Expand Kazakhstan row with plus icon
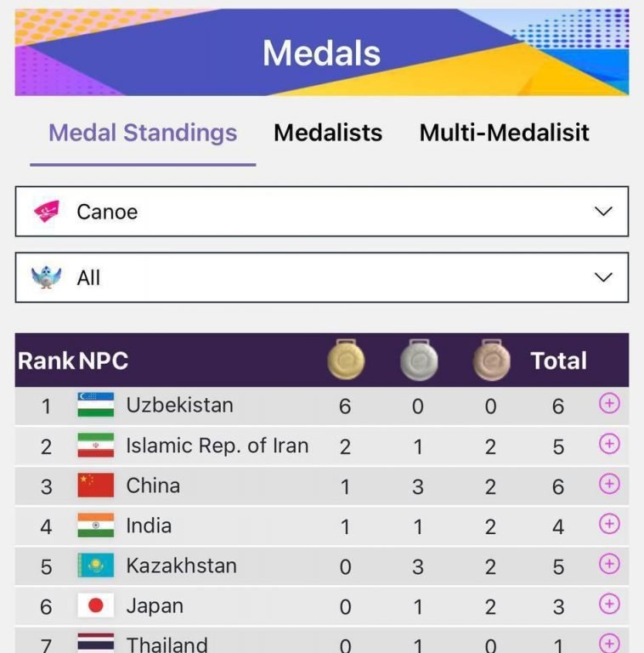This screenshot has height=653, width=644. (x=609, y=564)
